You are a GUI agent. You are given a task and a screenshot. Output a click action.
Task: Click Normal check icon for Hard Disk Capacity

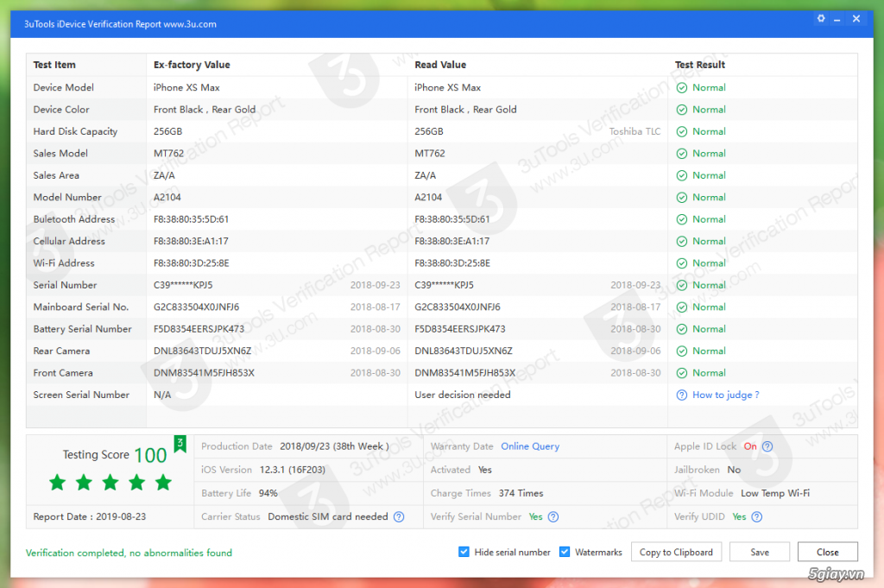pyautogui.click(x=682, y=132)
